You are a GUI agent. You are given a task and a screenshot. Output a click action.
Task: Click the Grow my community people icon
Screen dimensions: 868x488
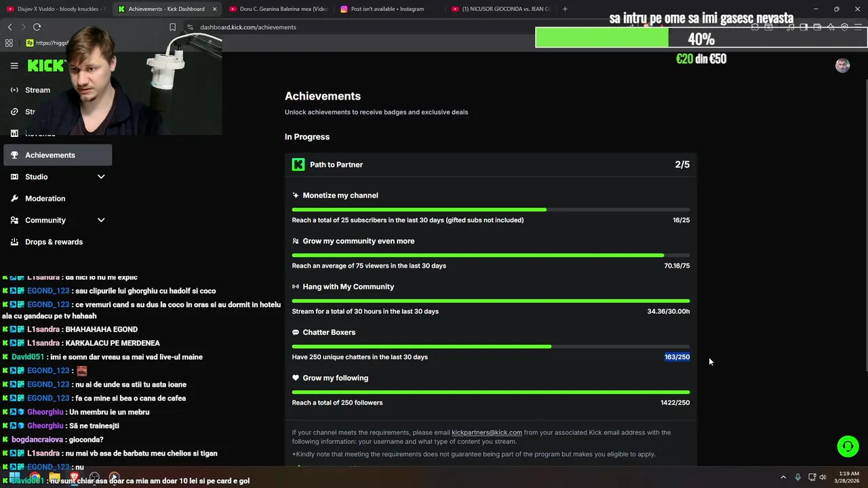click(x=296, y=241)
